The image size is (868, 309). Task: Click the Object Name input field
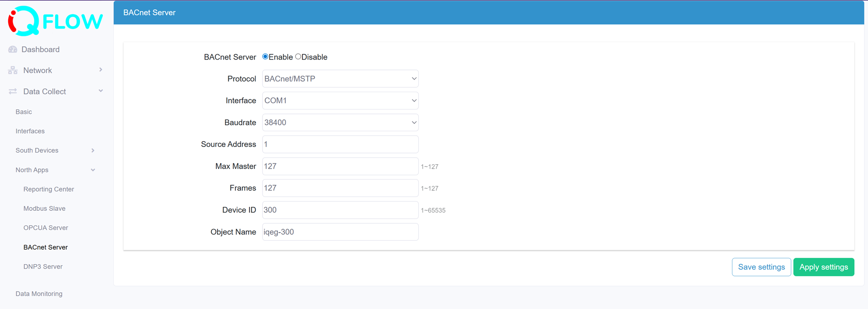340,232
